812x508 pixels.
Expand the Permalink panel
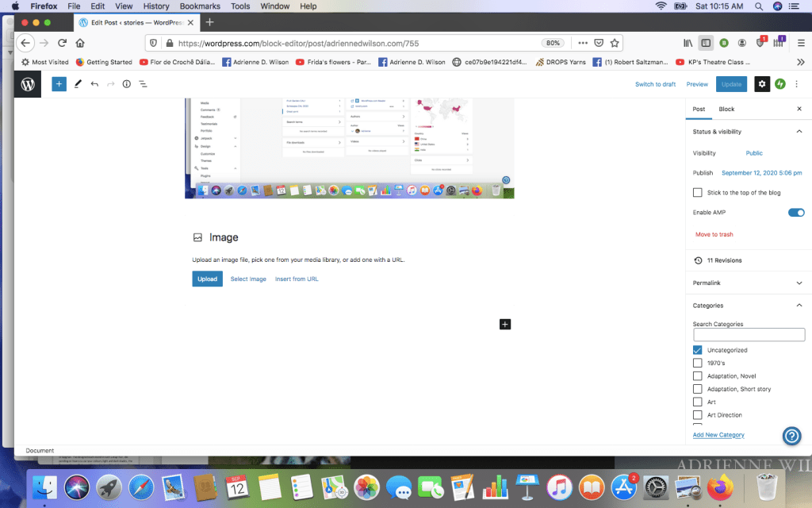[x=799, y=283]
